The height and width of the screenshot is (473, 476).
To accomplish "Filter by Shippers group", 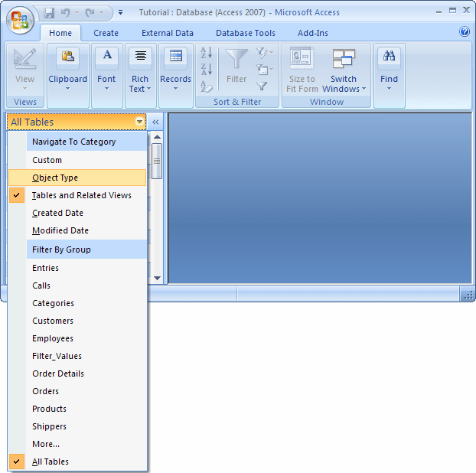I will 77,426.
